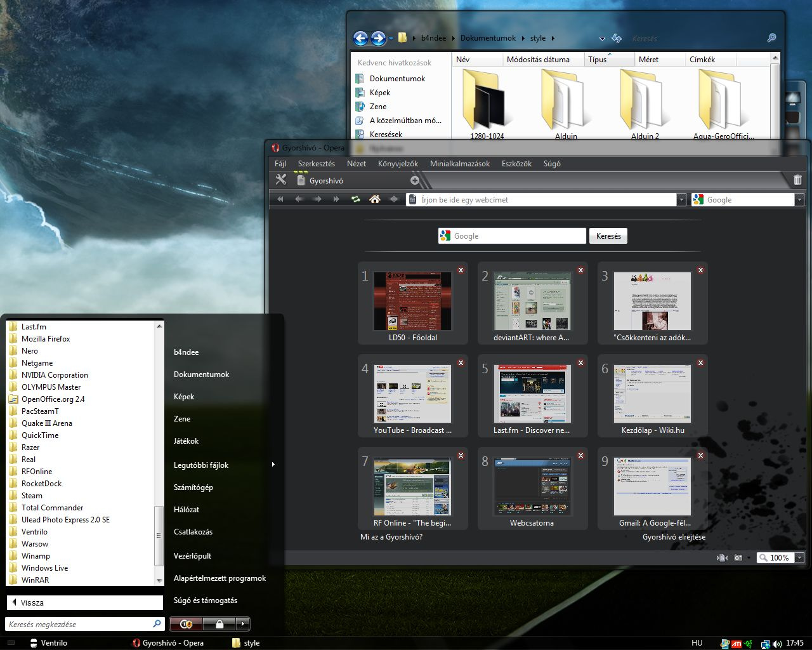Viewport: 812px width, 650px height.
Task: Open Razer tray icon
Action: [x=749, y=643]
